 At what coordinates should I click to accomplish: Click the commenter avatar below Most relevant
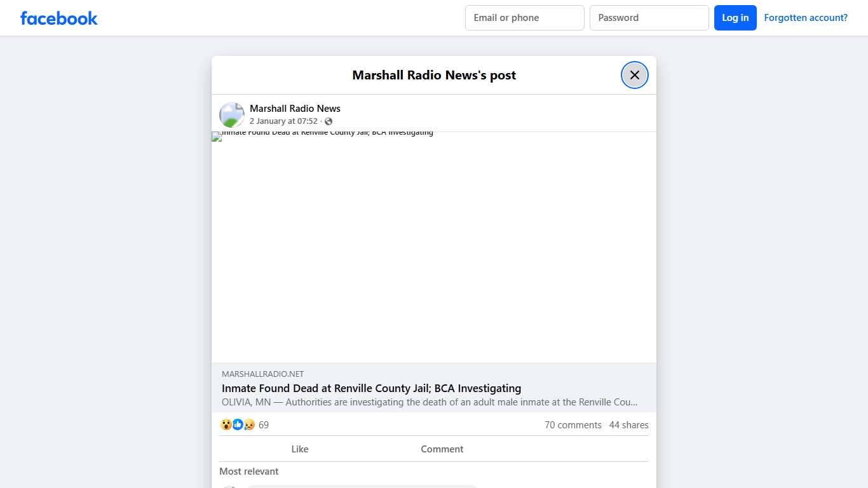(229, 487)
